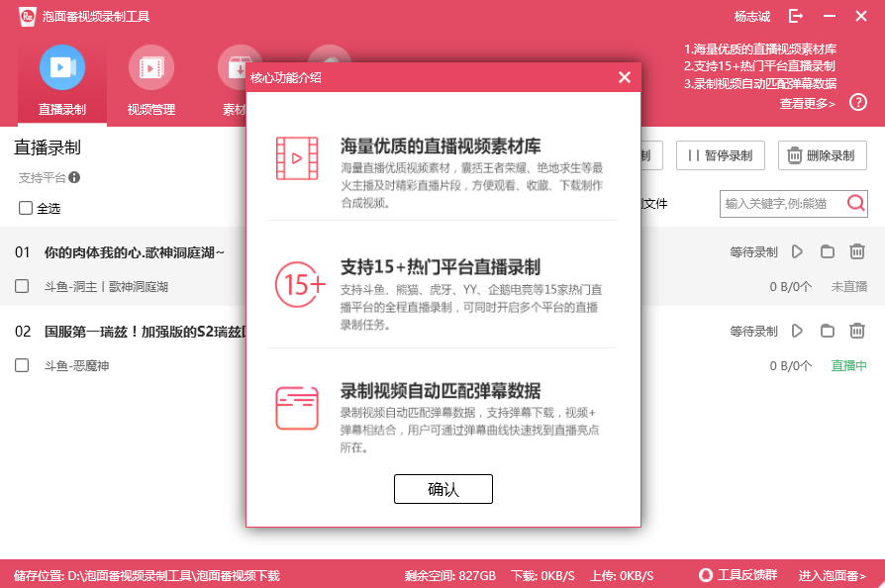Click the magnifier search icon
Screen dimensions: 885x588
(x=856, y=203)
